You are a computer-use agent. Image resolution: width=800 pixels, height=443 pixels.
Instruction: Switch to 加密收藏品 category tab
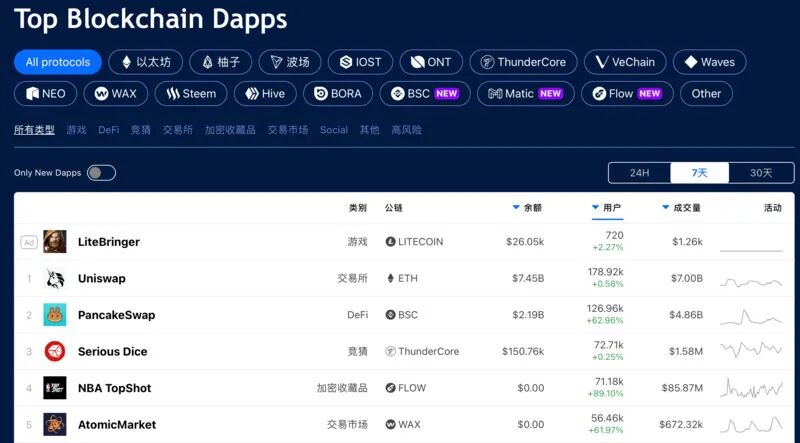point(230,130)
